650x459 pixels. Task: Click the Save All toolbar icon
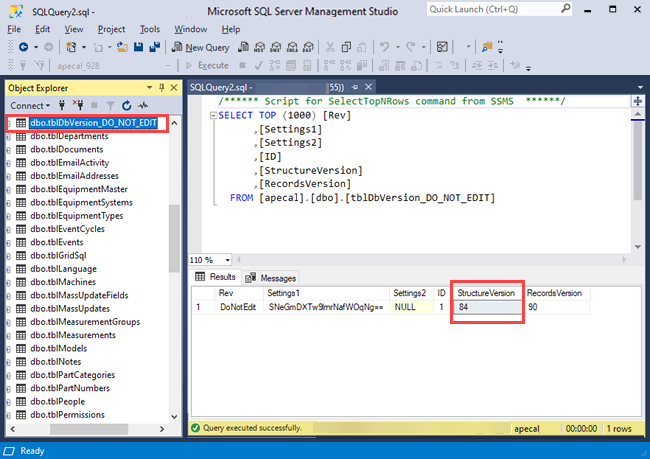pos(153,47)
